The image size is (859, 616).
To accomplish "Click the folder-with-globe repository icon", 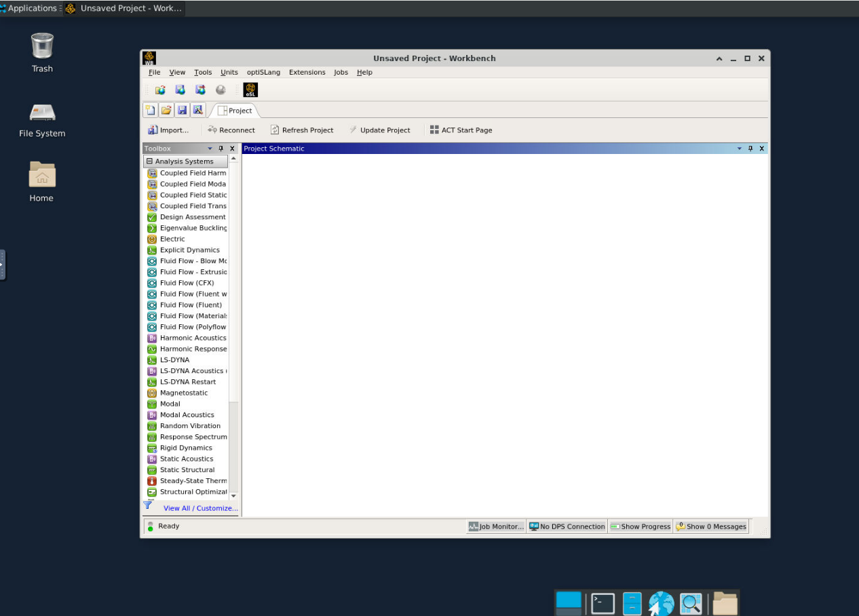I will click(x=160, y=90).
